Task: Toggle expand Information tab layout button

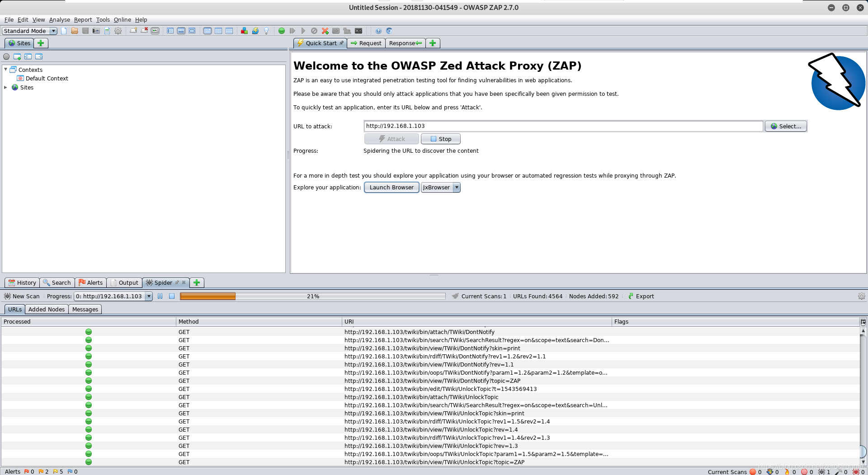Action: pyautogui.click(x=181, y=31)
